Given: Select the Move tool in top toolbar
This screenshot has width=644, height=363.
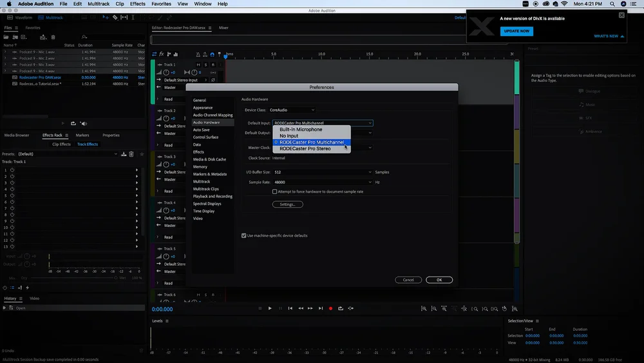Looking at the screenshot, I should 106,17.
